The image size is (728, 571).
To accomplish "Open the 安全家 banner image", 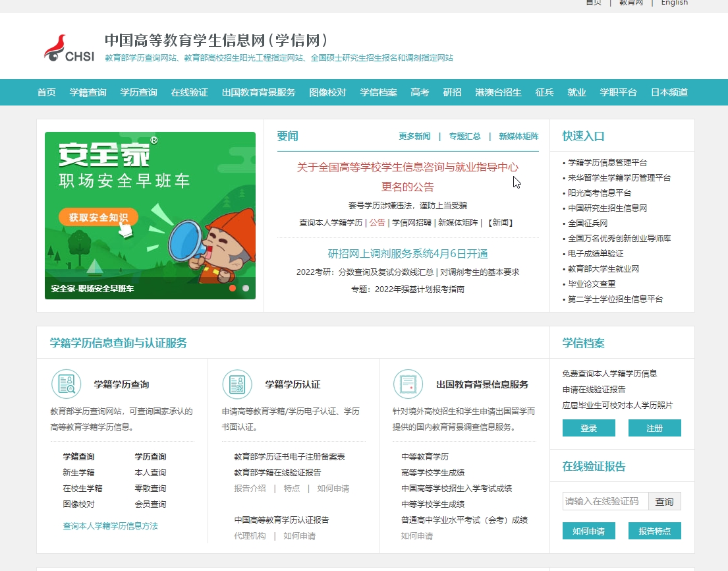I will [x=150, y=215].
